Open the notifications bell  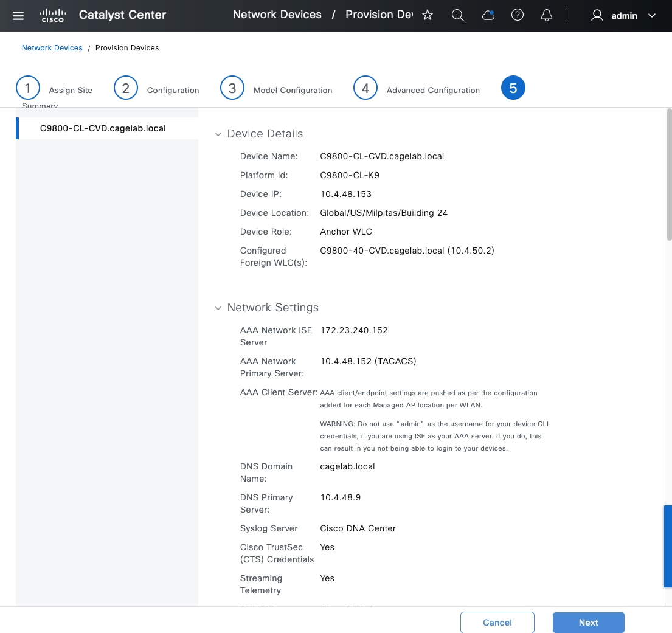coord(547,15)
